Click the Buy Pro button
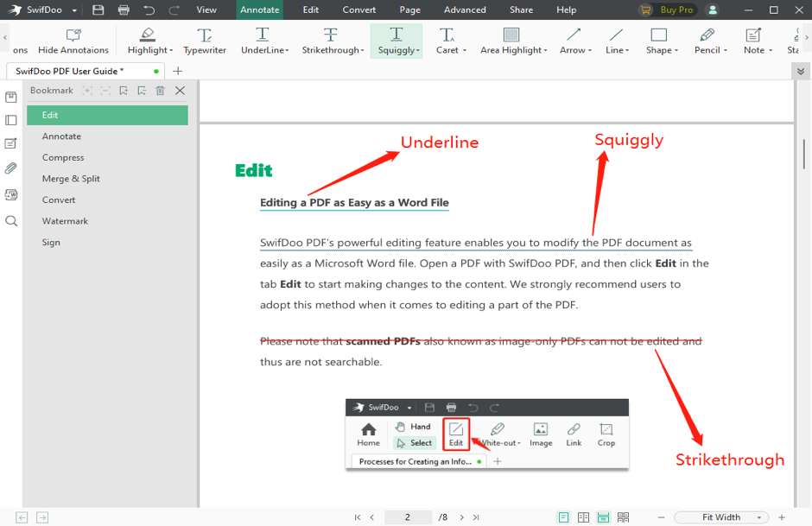 [668, 10]
